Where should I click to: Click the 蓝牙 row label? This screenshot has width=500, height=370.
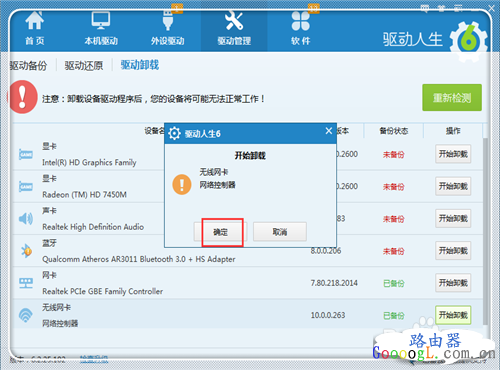click(49, 243)
